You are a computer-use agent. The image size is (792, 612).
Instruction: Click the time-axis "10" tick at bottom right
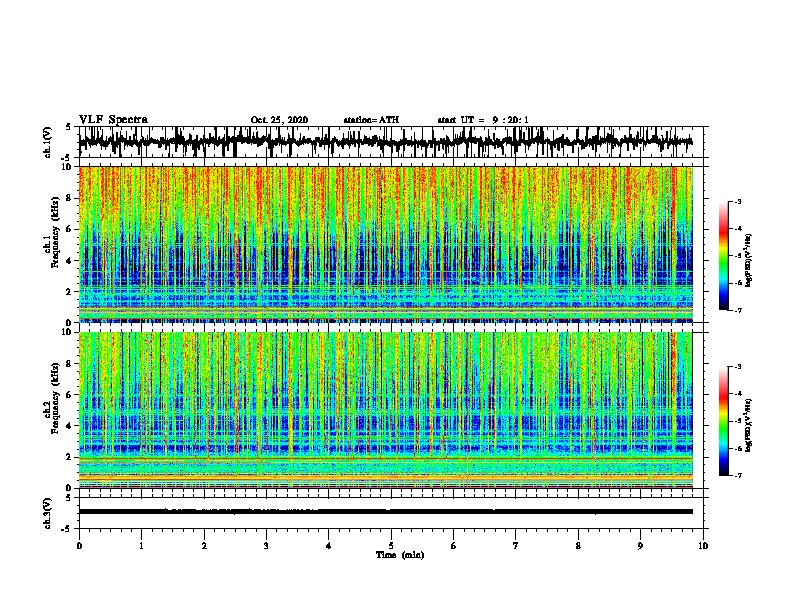click(703, 546)
